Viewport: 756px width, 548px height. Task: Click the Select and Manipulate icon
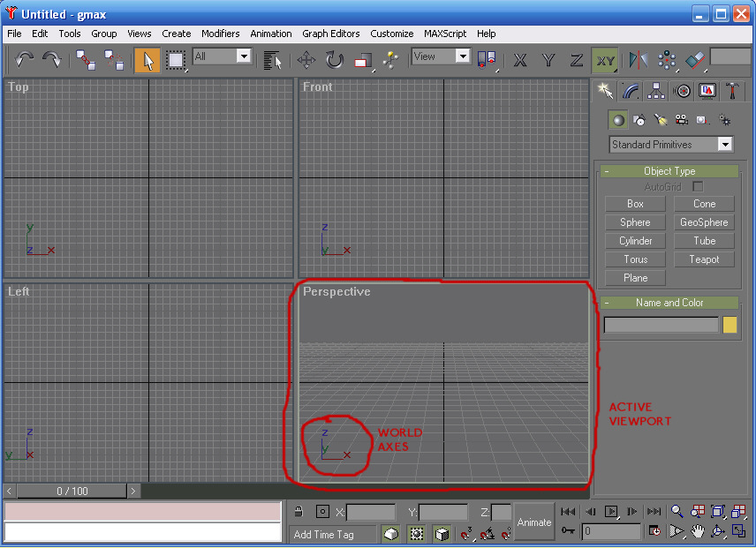click(390, 60)
